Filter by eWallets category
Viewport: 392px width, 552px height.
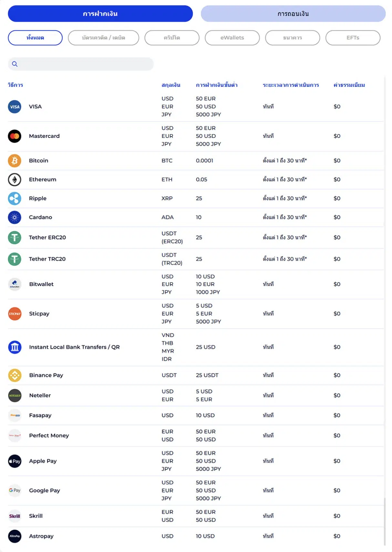pos(232,38)
